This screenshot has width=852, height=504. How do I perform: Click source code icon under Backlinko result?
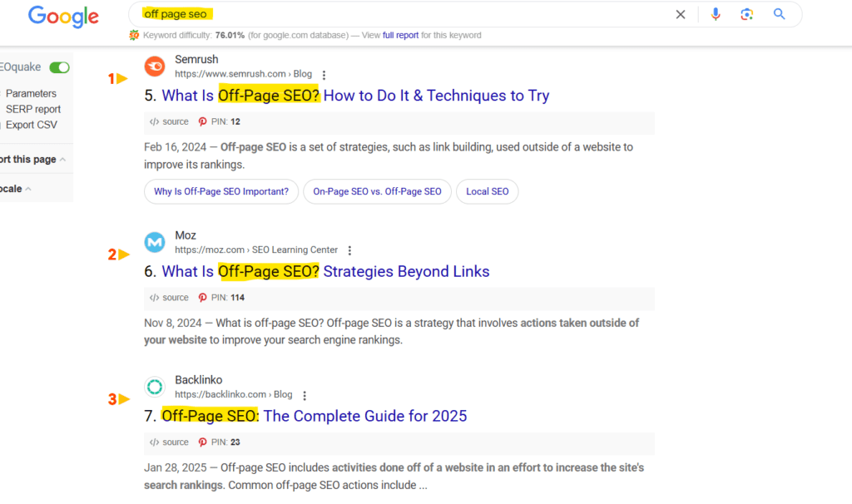[154, 442]
